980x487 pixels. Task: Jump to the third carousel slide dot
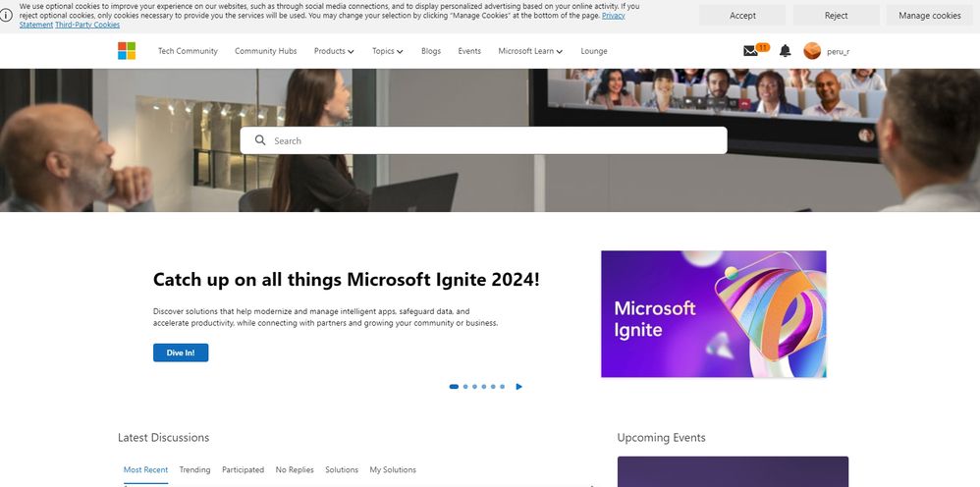[474, 386]
